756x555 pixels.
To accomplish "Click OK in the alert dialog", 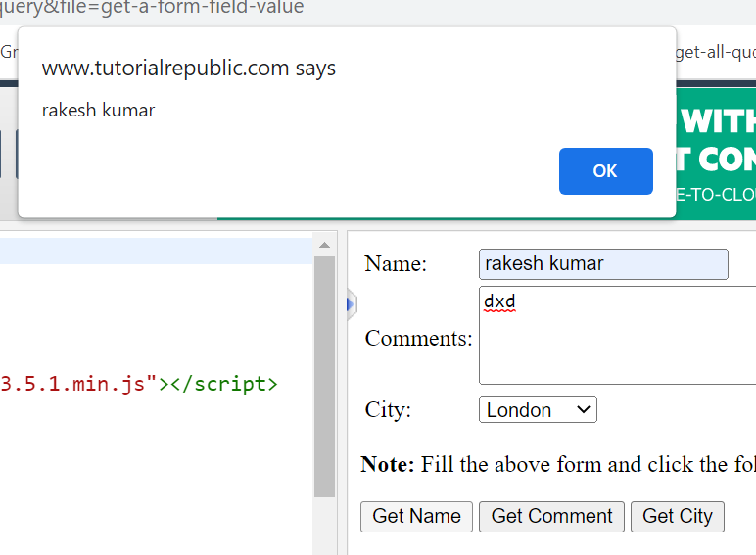I will click(x=605, y=171).
